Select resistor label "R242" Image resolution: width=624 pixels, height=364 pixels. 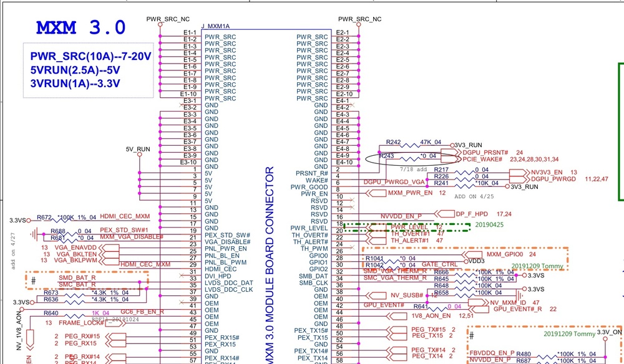[394, 142]
